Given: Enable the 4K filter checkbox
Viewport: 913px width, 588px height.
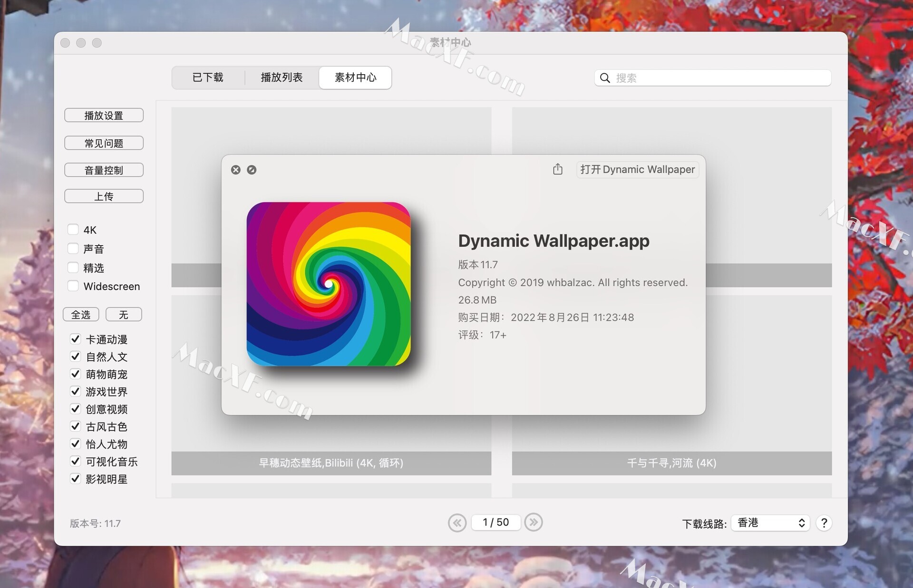Looking at the screenshot, I should pyautogui.click(x=72, y=229).
